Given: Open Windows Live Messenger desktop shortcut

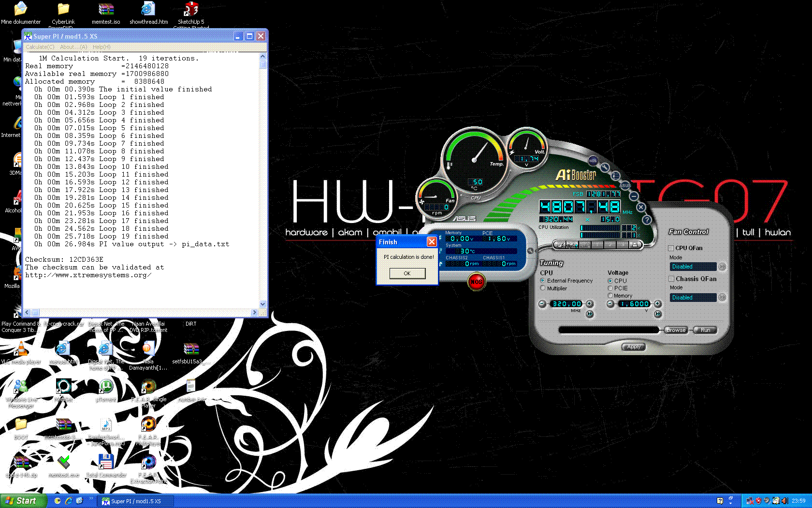Looking at the screenshot, I should 21,394.
